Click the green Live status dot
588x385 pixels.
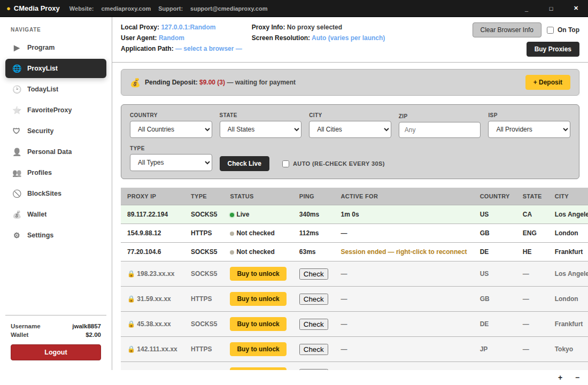[232, 215]
